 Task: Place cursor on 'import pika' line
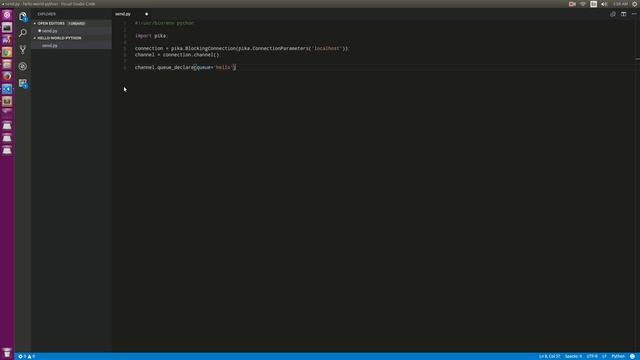click(x=151, y=36)
